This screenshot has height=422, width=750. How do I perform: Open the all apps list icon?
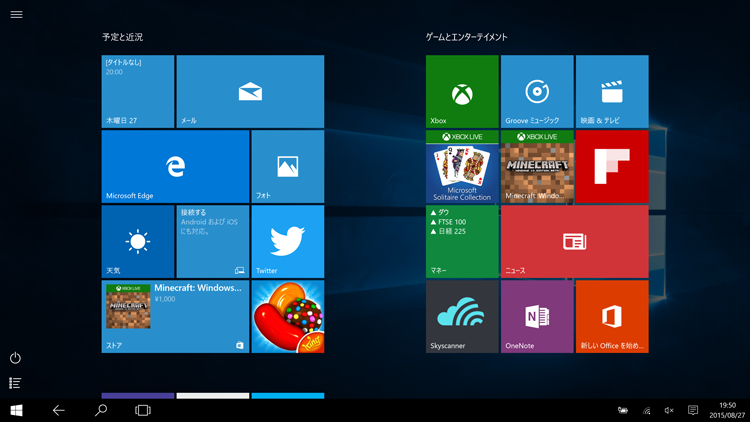pyautogui.click(x=15, y=383)
